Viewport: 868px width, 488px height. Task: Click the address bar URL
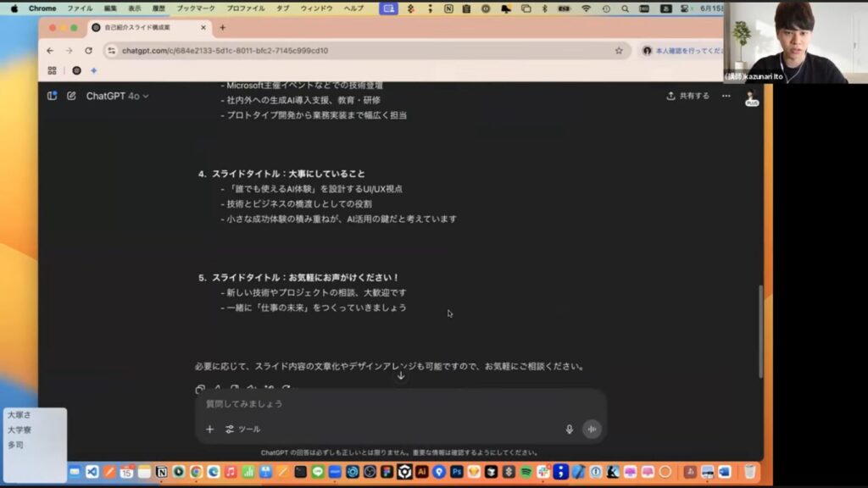225,51
